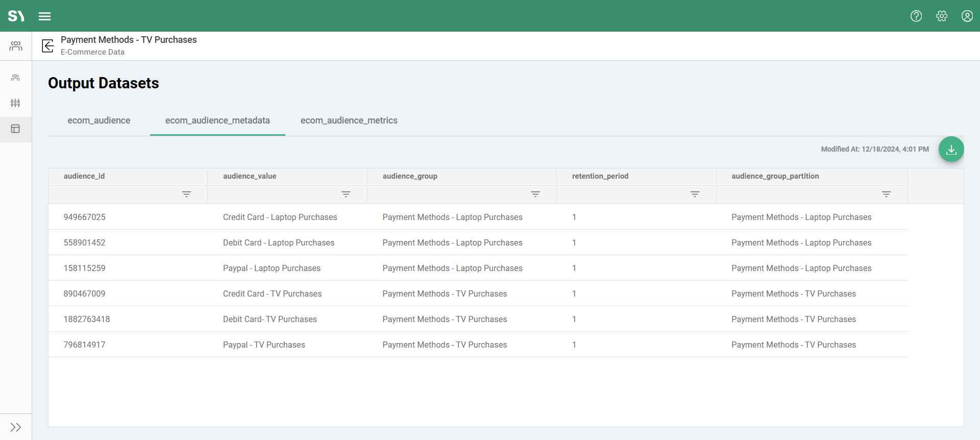This screenshot has width=980, height=440.
Task: Download the dataset with green download button
Action: point(951,150)
